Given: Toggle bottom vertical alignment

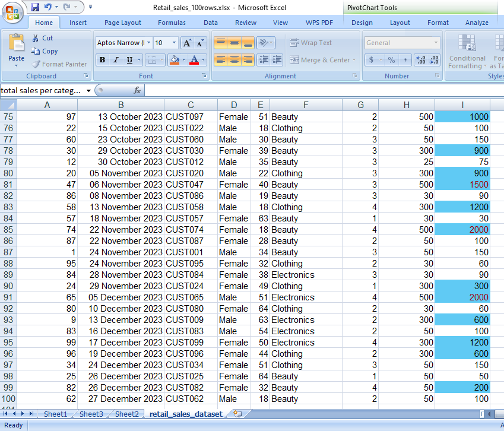Looking at the screenshot, I should pyautogui.click(x=248, y=43).
